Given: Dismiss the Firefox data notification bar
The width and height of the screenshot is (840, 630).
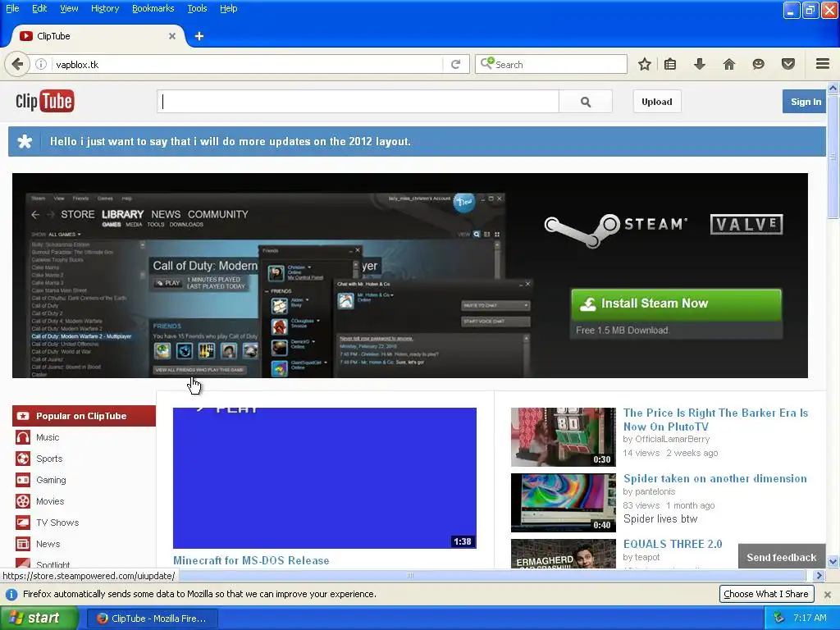Looking at the screenshot, I should click(x=827, y=594).
